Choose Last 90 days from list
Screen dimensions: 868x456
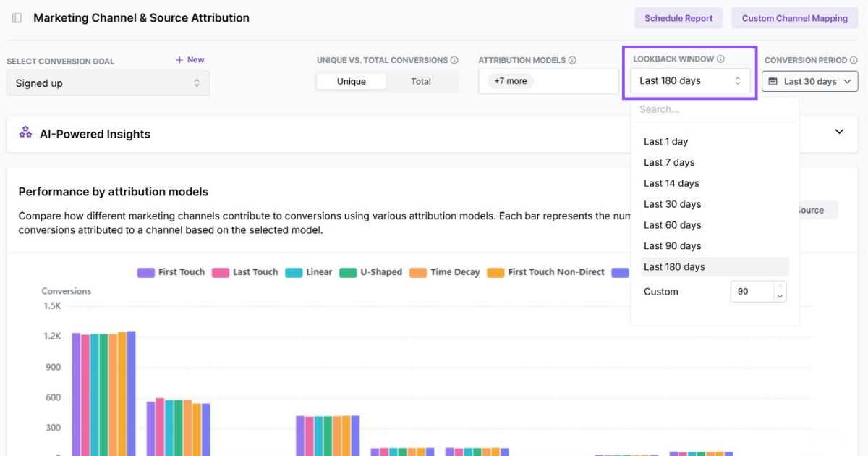pos(672,245)
